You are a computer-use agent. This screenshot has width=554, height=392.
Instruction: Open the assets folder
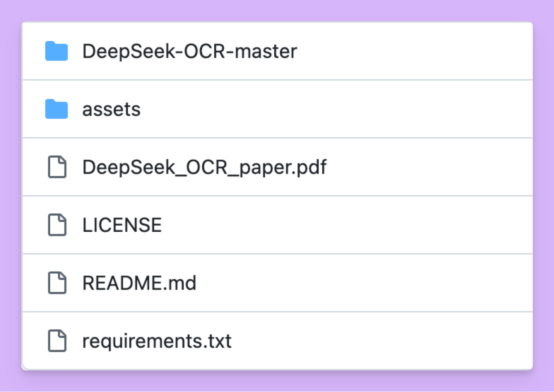[111, 110]
